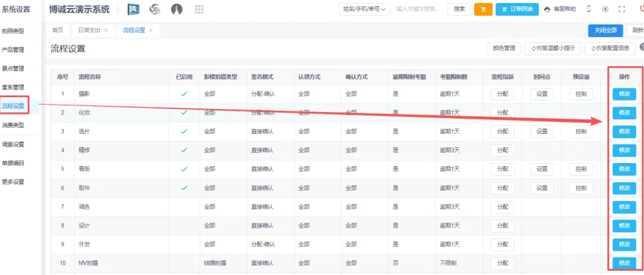Open 客服帮助 customer service help

(x=559, y=9)
